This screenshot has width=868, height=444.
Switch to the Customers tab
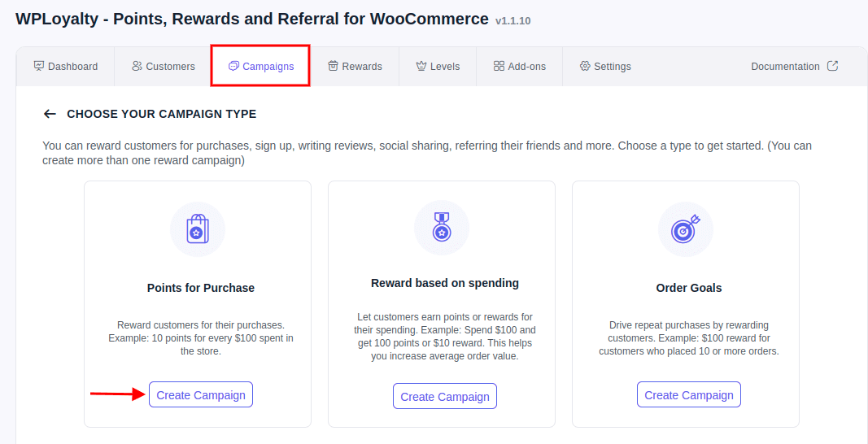163,67
